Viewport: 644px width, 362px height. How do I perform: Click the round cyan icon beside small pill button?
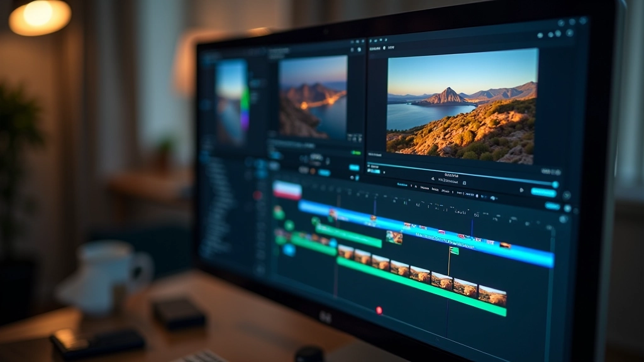click(x=567, y=209)
